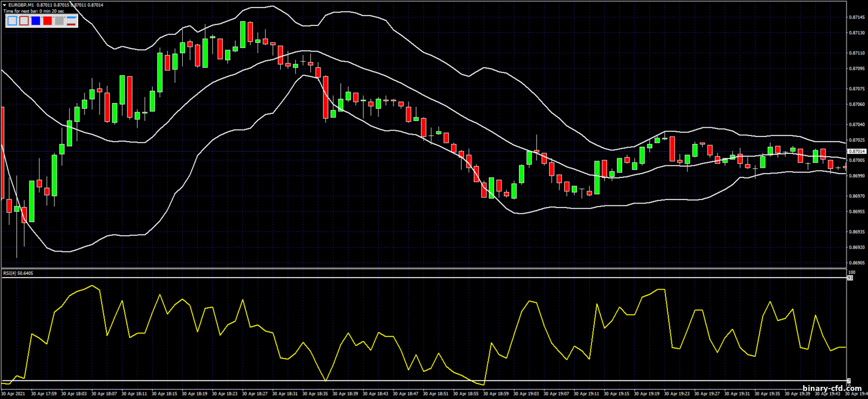Click price axis label 0.87110
Image resolution: width=868 pixels, height=399 pixels.
pyautogui.click(x=856, y=53)
